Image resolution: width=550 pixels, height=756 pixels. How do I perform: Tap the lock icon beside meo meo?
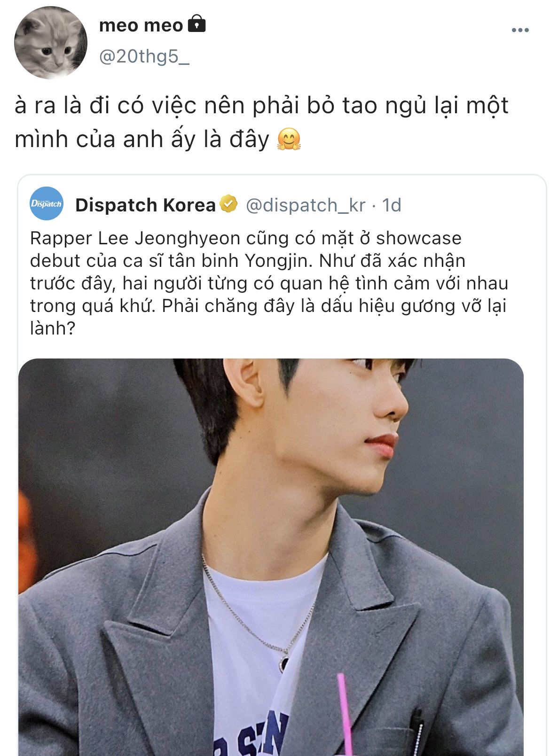[x=197, y=23]
